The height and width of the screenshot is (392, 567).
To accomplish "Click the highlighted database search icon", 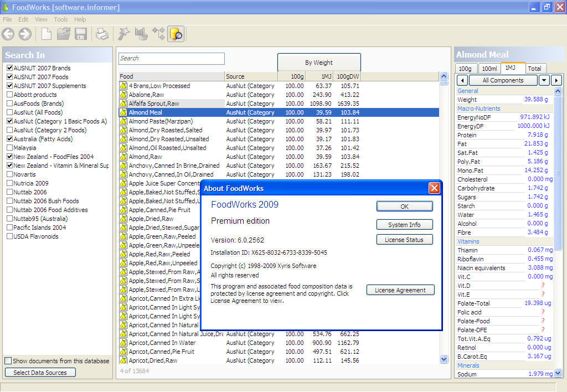I will point(176,34).
